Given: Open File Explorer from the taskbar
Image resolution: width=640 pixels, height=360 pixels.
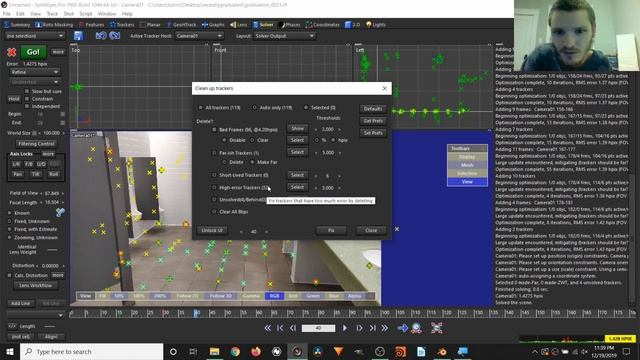Looking at the screenshot, I should point(214,351).
